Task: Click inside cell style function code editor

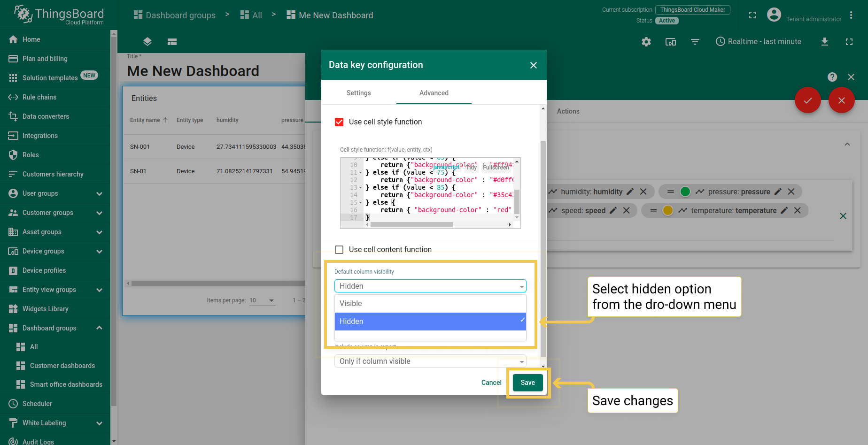Action: coord(430,193)
